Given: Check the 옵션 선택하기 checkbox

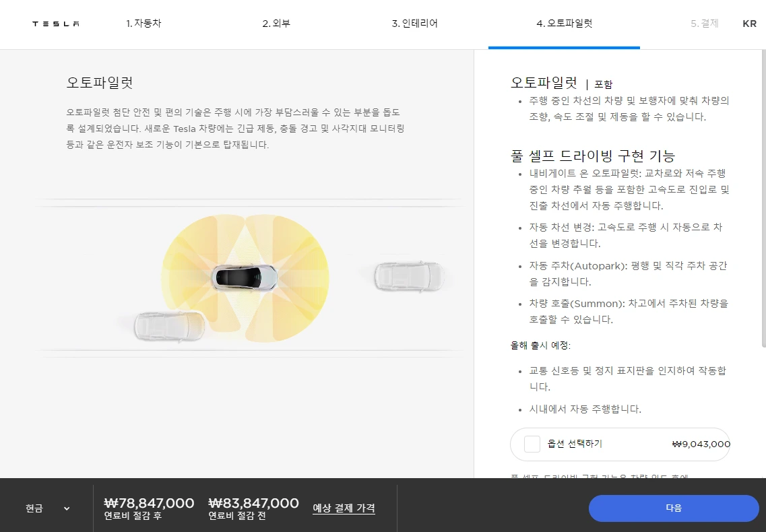Looking at the screenshot, I should 532,444.
